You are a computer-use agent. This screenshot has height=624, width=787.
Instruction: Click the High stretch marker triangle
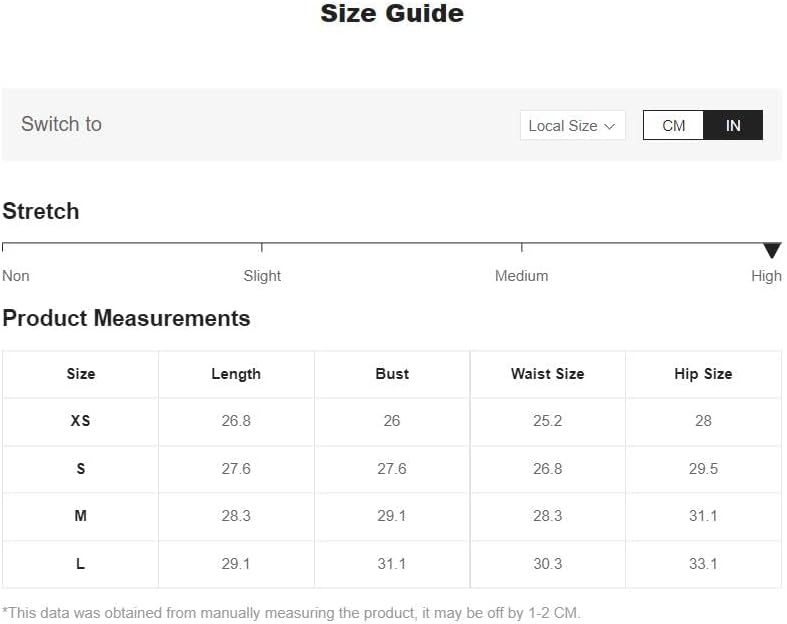771,250
